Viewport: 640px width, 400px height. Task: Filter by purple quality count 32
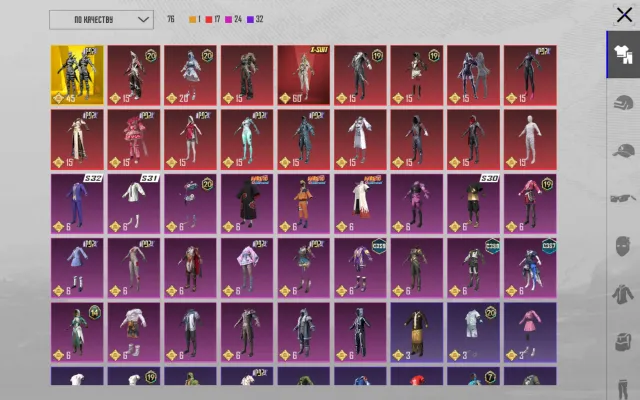click(x=255, y=19)
